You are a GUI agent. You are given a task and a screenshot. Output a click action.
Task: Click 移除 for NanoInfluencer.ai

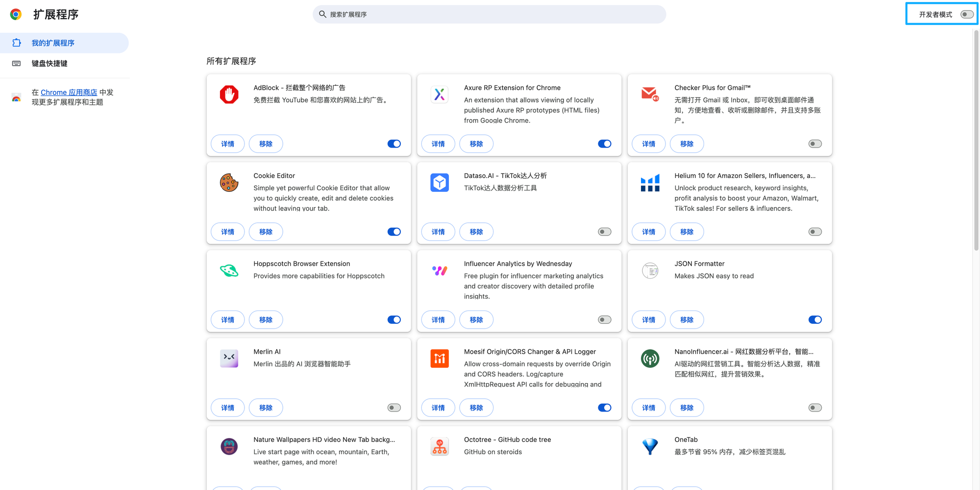point(687,408)
